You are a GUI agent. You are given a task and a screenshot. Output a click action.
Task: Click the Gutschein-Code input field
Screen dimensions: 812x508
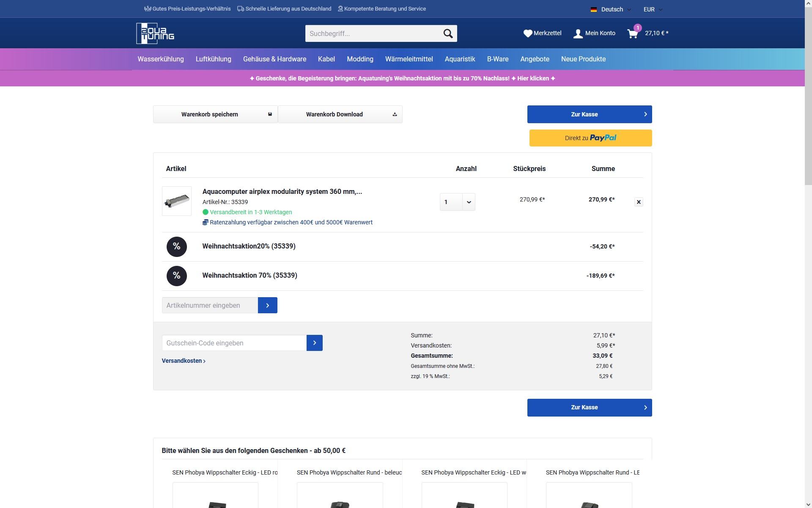coord(234,343)
